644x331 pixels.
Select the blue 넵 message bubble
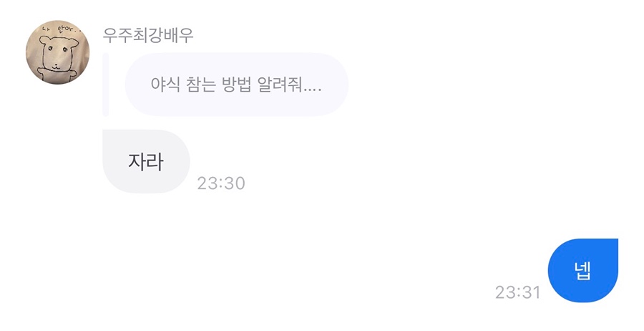coord(582,271)
